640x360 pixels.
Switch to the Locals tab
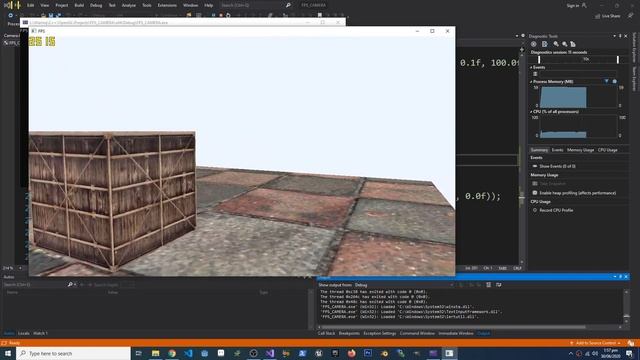pyautogui.click(x=24, y=333)
